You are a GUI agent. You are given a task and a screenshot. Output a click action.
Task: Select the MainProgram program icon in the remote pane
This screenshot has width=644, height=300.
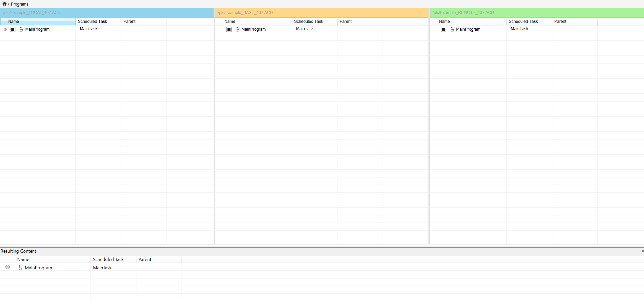(x=452, y=29)
